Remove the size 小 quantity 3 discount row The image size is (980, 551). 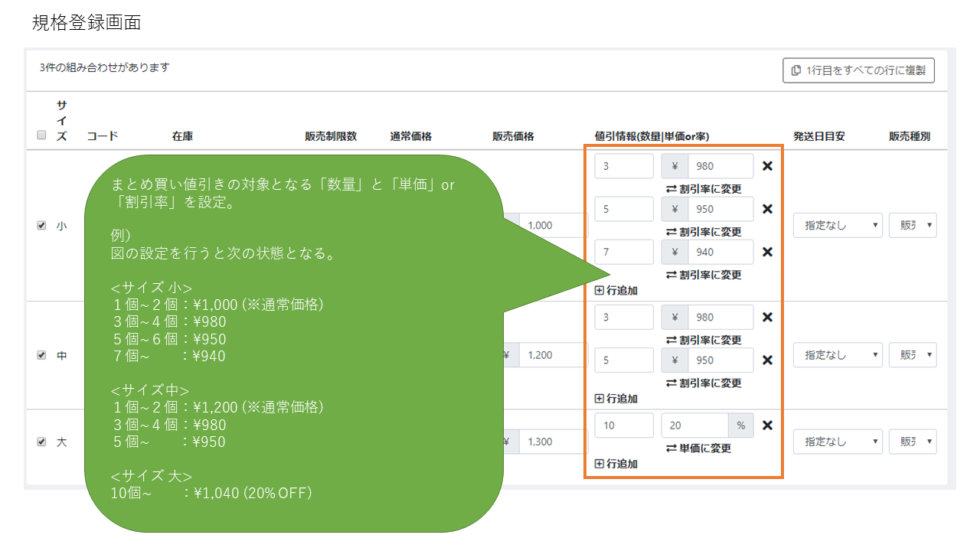pyautogui.click(x=767, y=166)
